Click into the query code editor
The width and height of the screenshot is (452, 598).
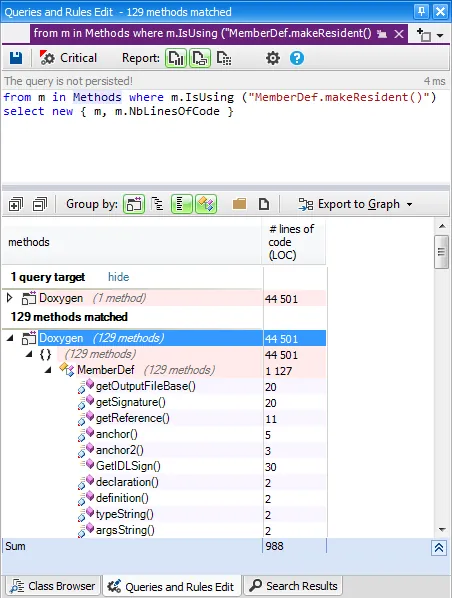[226, 136]
